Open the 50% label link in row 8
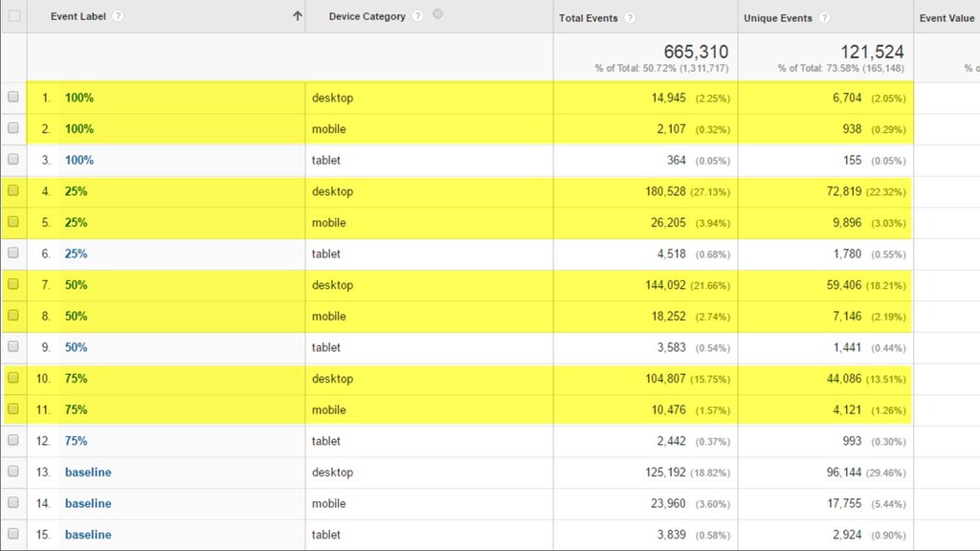 click(x=77, y=317)
